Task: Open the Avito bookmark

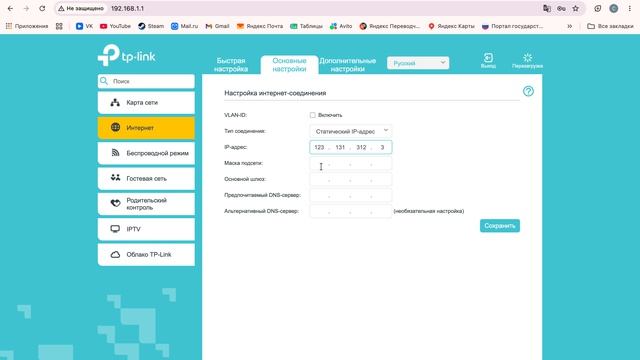Action: click(x=341, y=26)
